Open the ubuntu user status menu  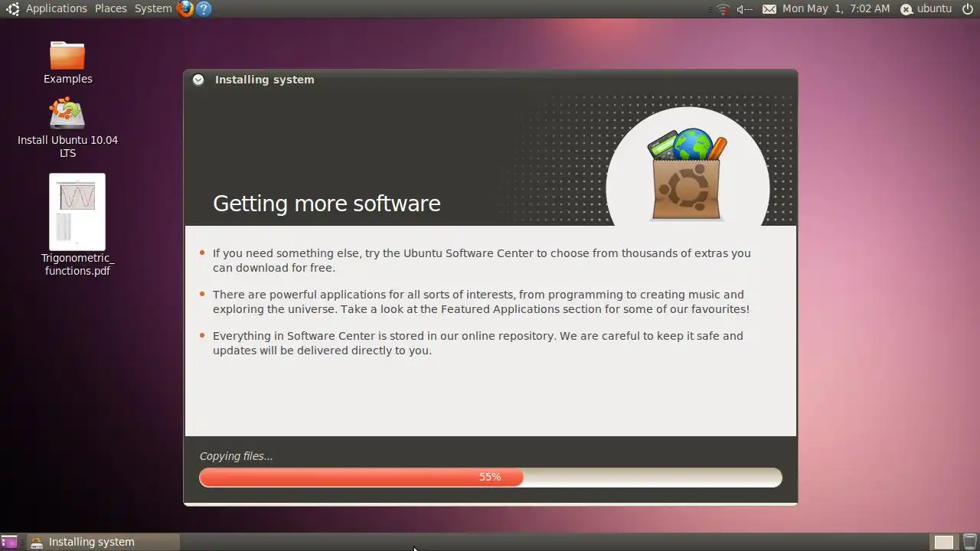926,8
